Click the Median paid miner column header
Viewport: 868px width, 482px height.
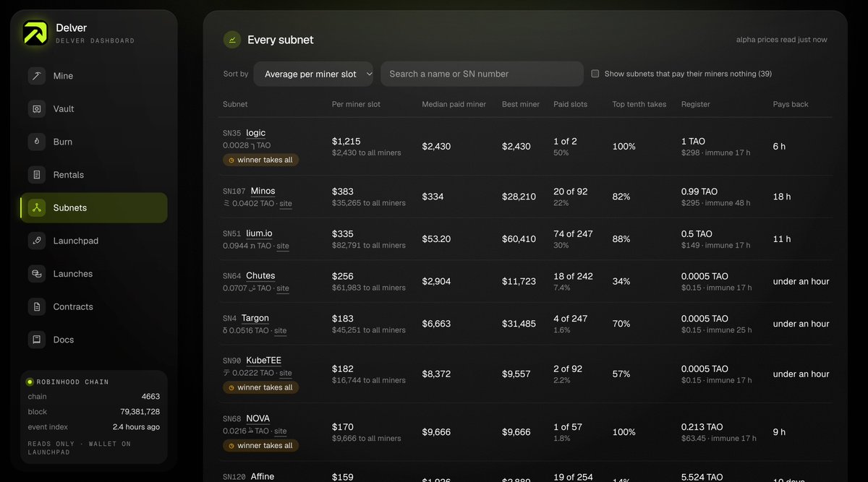coord(454,104)
